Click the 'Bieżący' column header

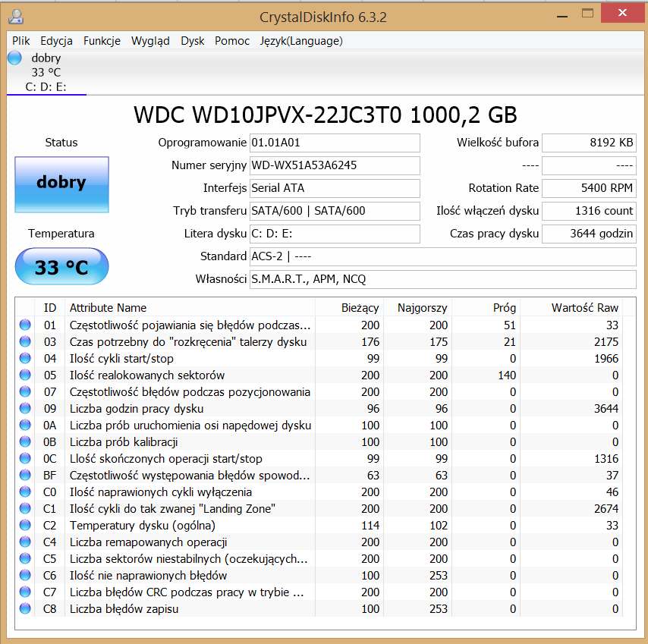(x=350, y=308)
